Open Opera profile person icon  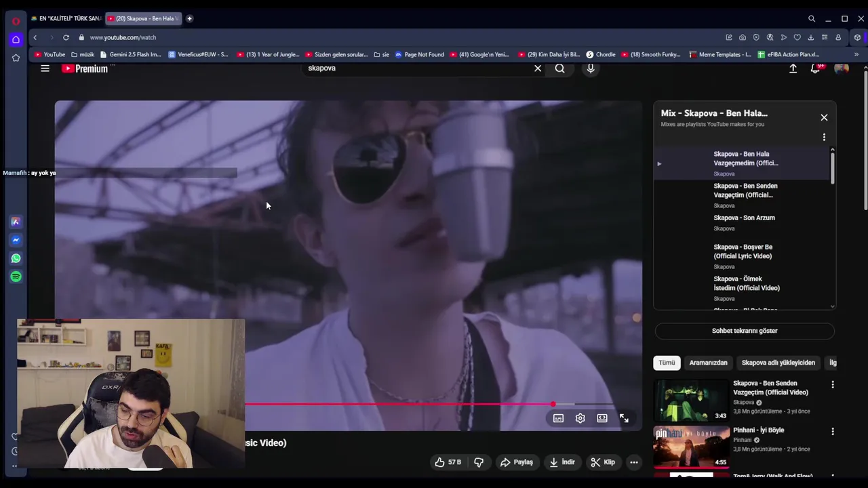838,37
